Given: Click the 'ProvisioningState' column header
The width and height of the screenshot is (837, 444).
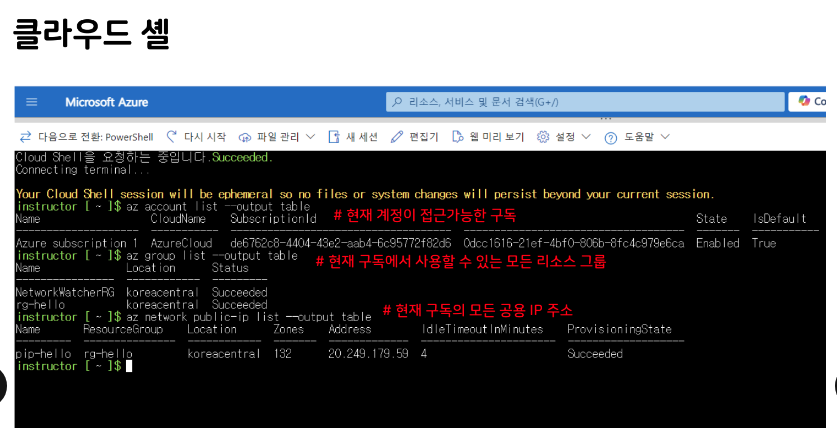Looking at the screenshot, I should click(x=619, y=329).
